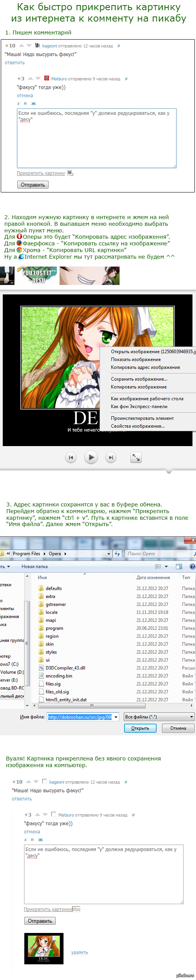Viewport: 196px width, 980px height.
Task: Go to previous image in the viewer
Action: [x=71, y=457]
